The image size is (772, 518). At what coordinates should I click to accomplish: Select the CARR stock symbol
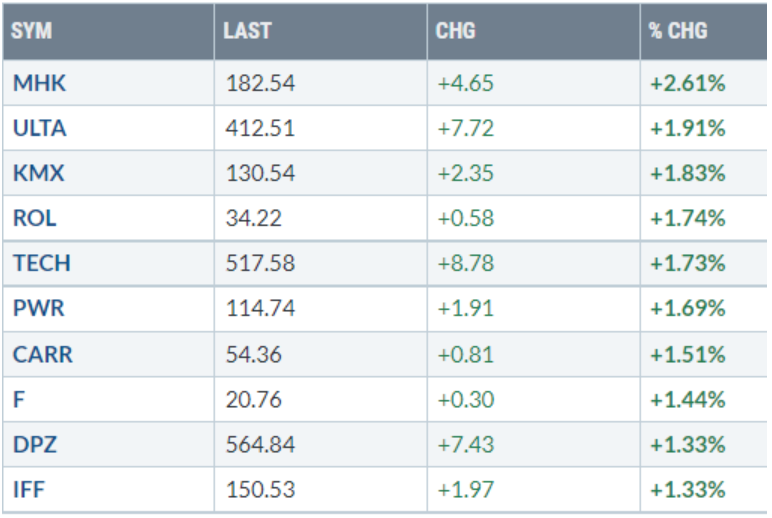pyautogui.click(x=43, y=355)
